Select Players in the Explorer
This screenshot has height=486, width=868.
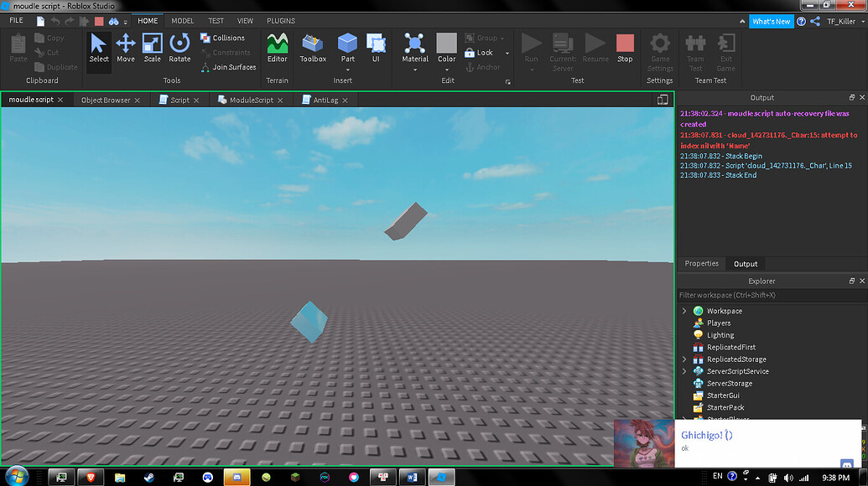tap(719, 323)
